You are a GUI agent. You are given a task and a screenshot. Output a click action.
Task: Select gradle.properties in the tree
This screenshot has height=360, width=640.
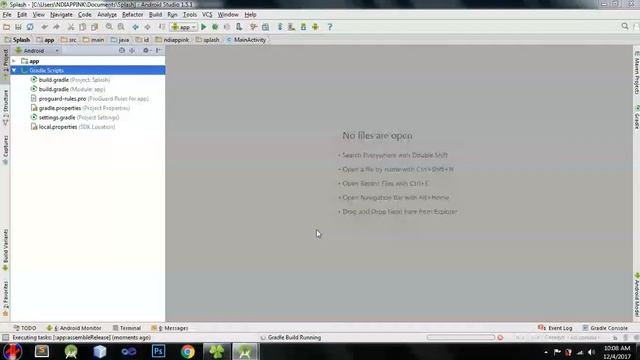(80, 108)
